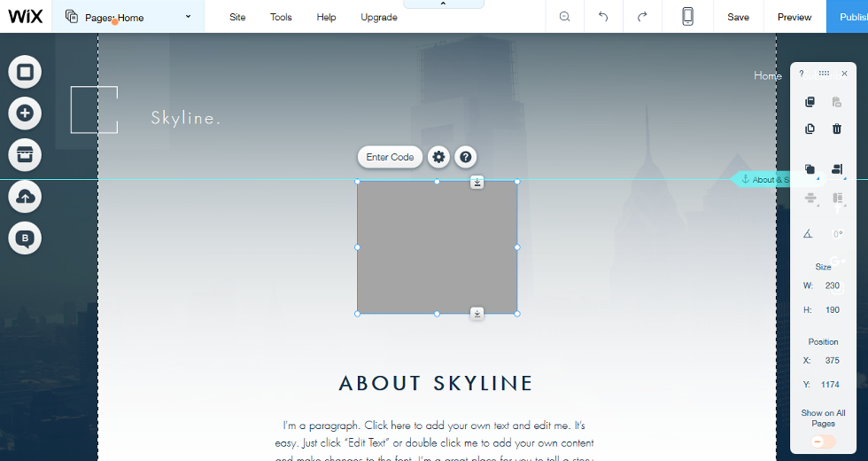Copy the selected element
The height and width of the screenshot is (461, 868).
[810, 102]
